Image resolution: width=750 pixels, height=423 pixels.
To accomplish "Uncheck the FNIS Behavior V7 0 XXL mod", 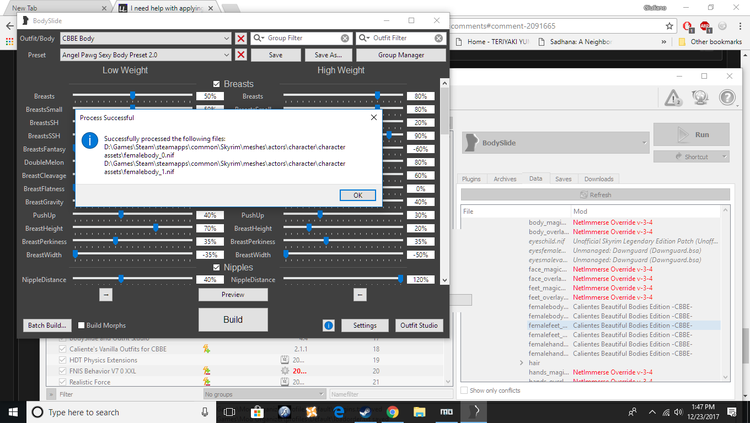I will pos(62,371).
